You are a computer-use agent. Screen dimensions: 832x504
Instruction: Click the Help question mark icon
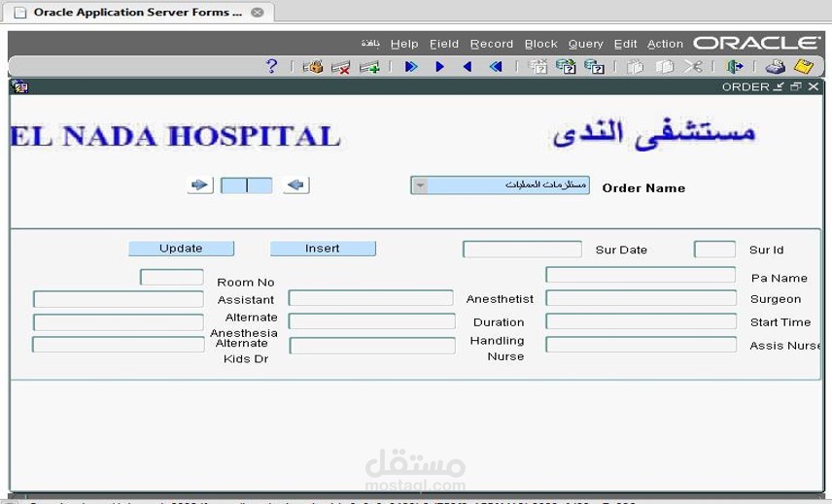[272, 67]
